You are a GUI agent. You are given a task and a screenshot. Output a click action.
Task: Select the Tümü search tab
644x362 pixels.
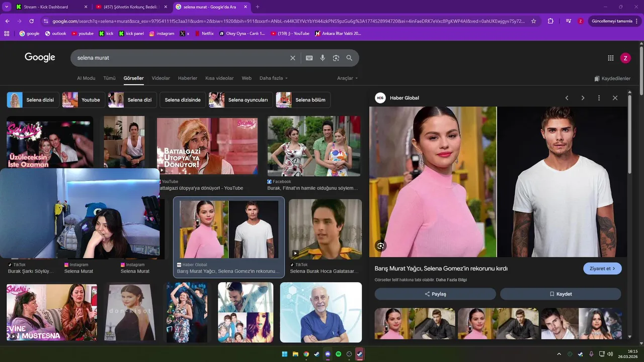click(109, 78)
